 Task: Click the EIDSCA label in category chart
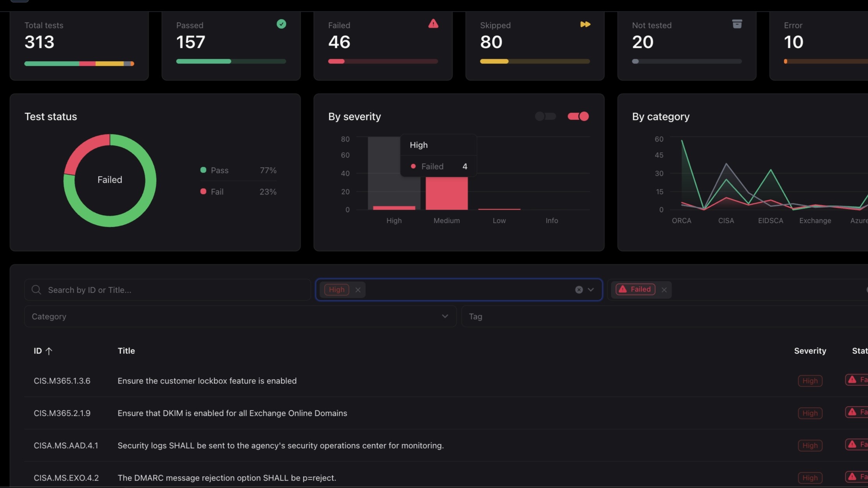(x=770, y=221)
